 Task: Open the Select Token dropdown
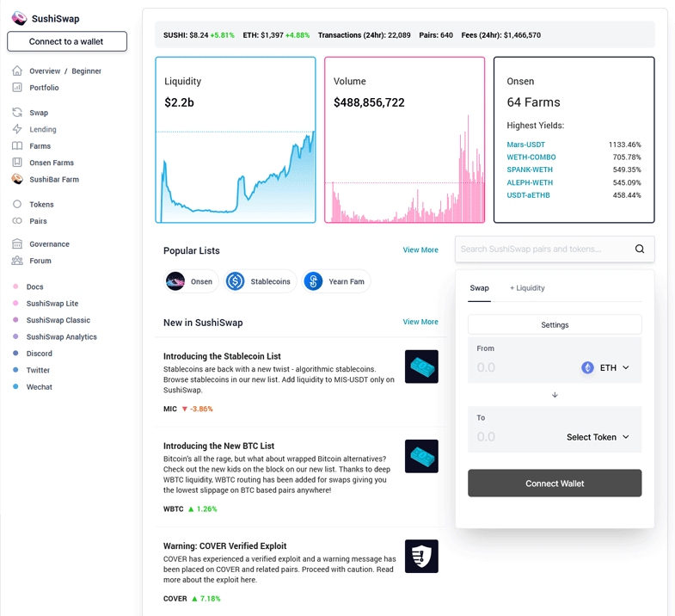(598, 437)
